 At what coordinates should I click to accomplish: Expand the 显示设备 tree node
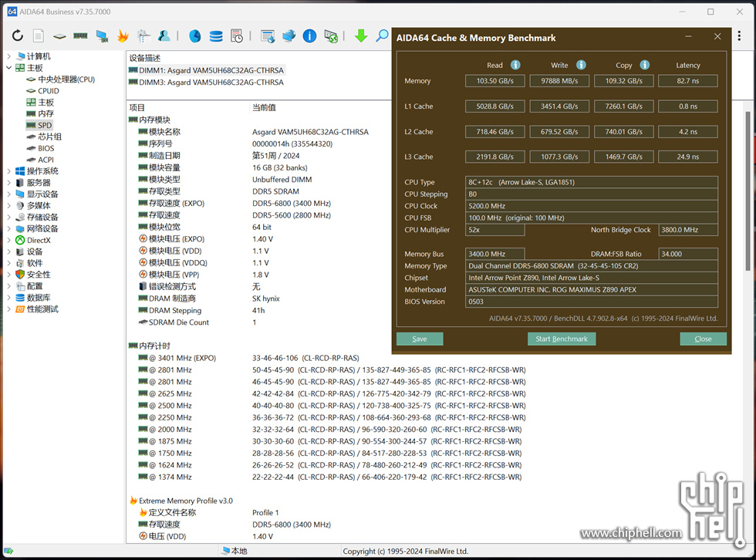[8, 194]
